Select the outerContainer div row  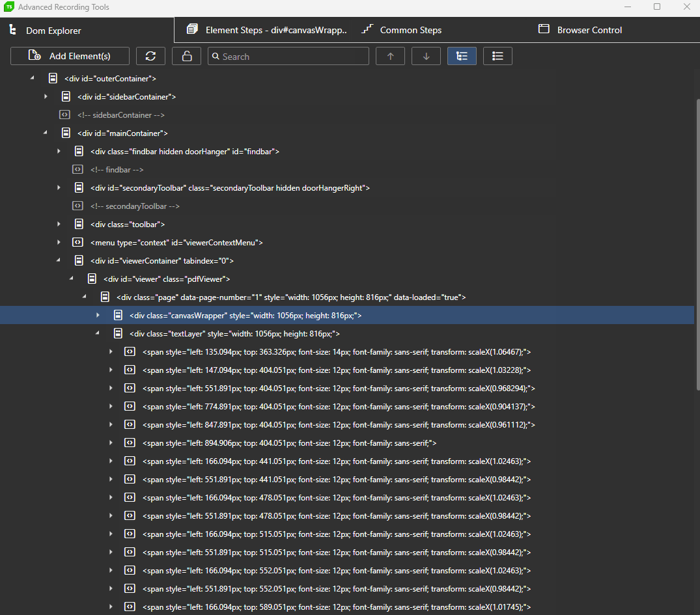point(347,79)
